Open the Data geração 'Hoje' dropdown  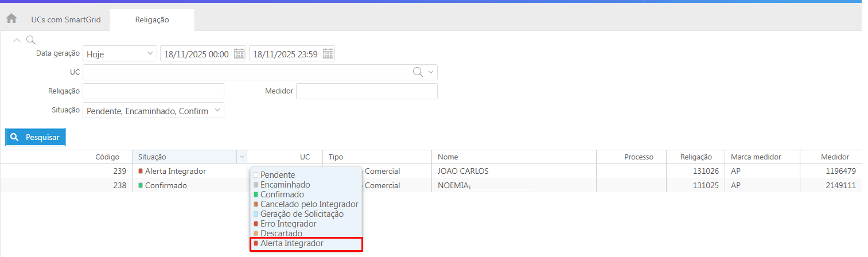[120, 54]
